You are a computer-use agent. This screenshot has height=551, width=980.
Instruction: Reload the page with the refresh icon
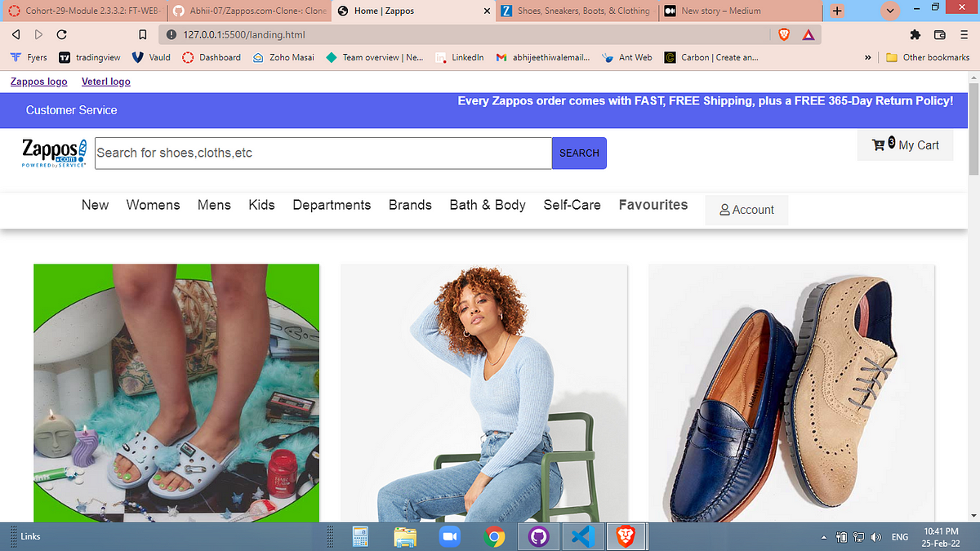click(62, 35)
